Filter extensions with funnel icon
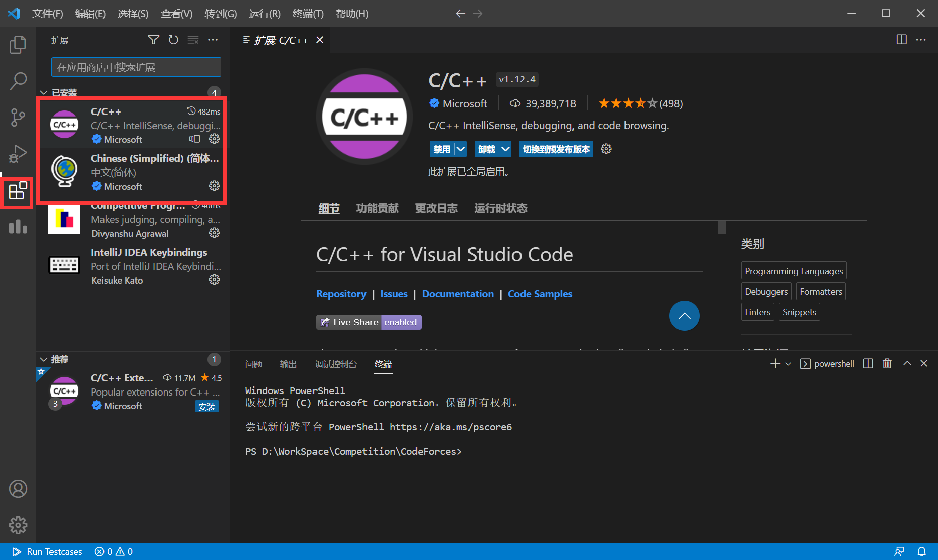This screenshot has width=938, height=560. tap(153, 40)
